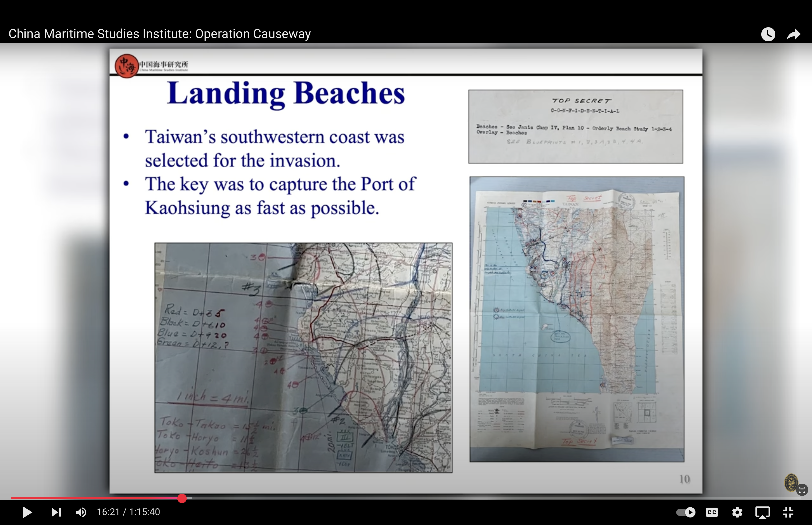Turn on closed captions
Screen dimensions: 812x525
pyautogui.click(x=712, y=512)
